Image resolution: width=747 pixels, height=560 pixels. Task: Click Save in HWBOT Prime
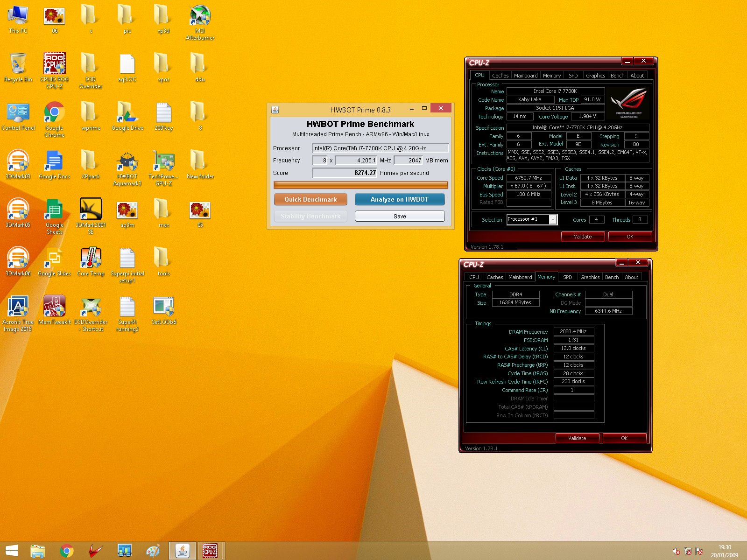[400, 216]
